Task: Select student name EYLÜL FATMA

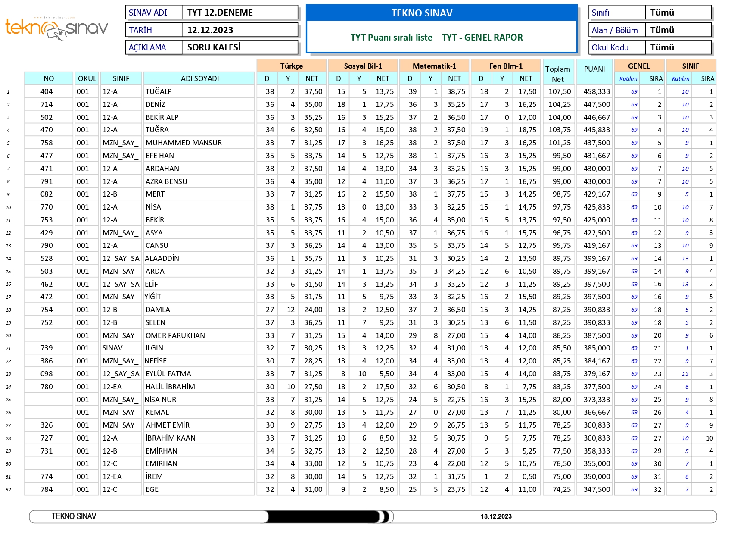Action: [168, 374]
